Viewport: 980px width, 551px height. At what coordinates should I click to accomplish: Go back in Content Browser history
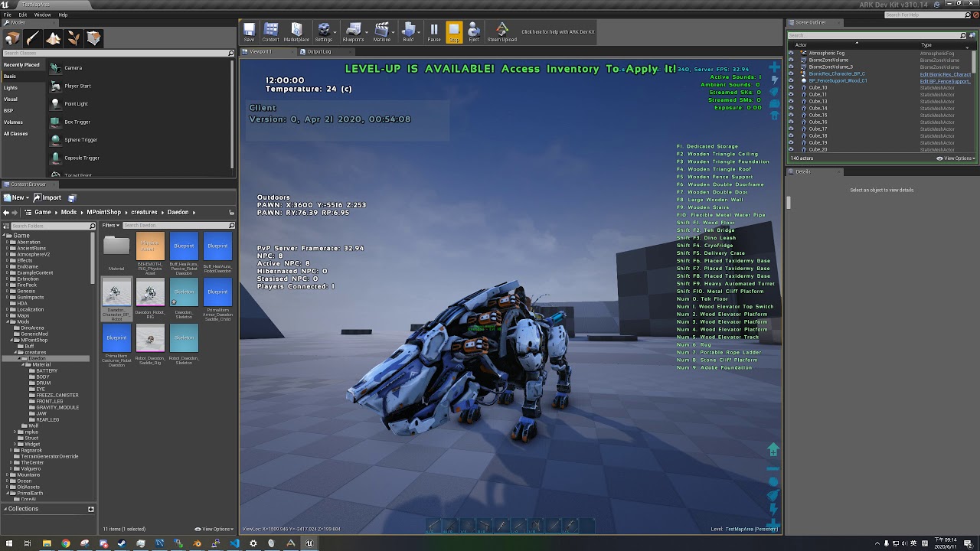click(6, 212)
